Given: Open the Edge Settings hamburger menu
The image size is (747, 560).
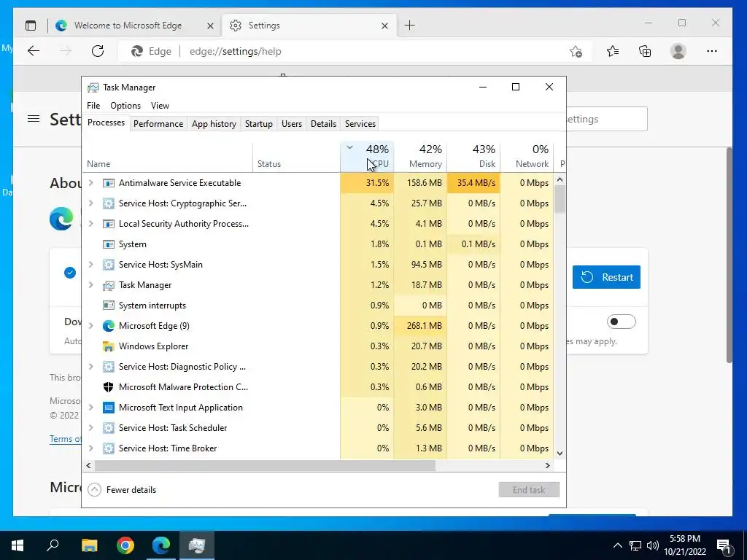Looking at the screenshot, I should [x=34, y=119].
